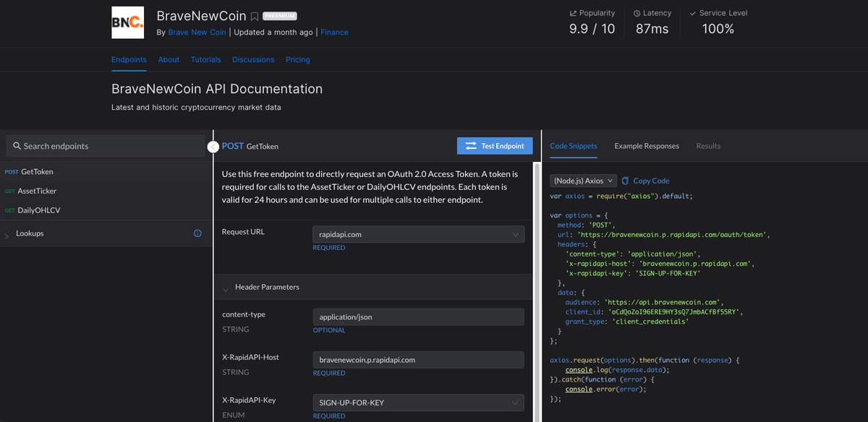
Task: Focus the Search endpoints field
Action: click(106, 146)
